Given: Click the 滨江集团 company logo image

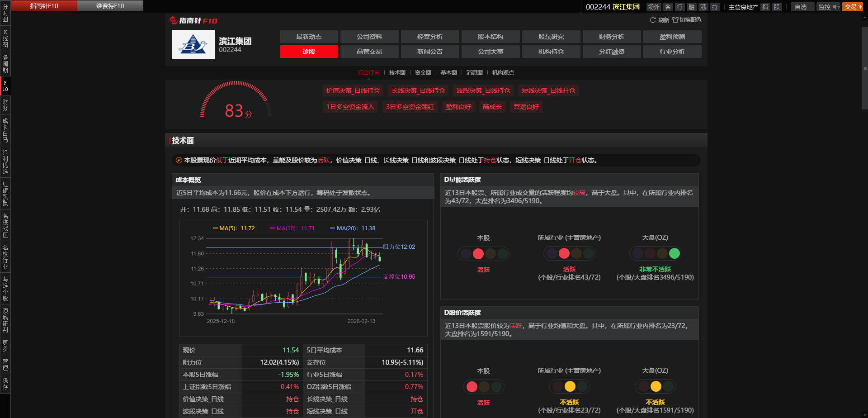Looking at the screenshot, I should point(193,44).
